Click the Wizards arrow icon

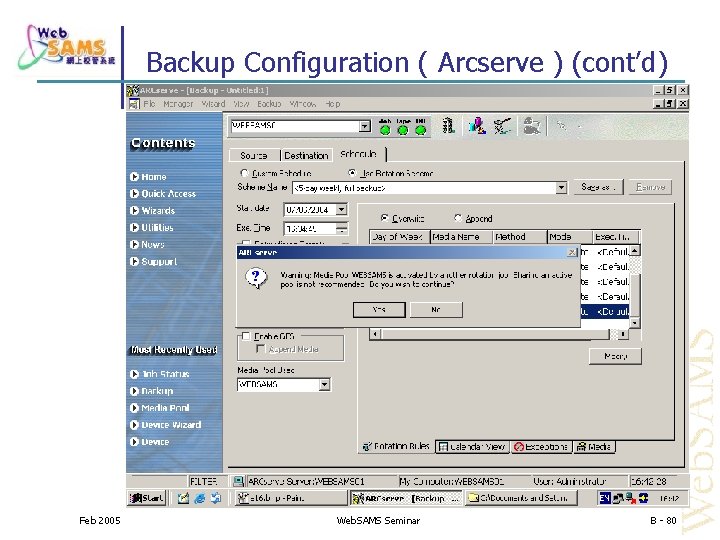tap(135, 211)
